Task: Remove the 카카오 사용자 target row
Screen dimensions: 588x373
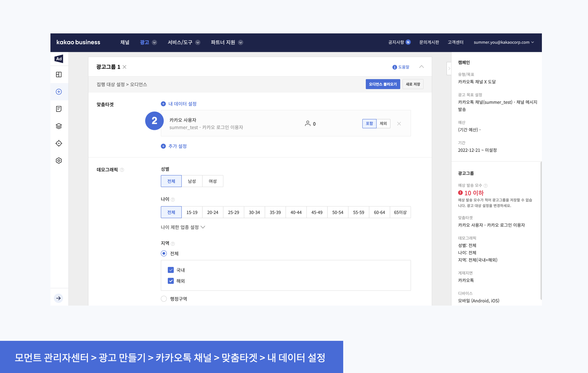Action: pyautogui.click(x=399, y=124)
